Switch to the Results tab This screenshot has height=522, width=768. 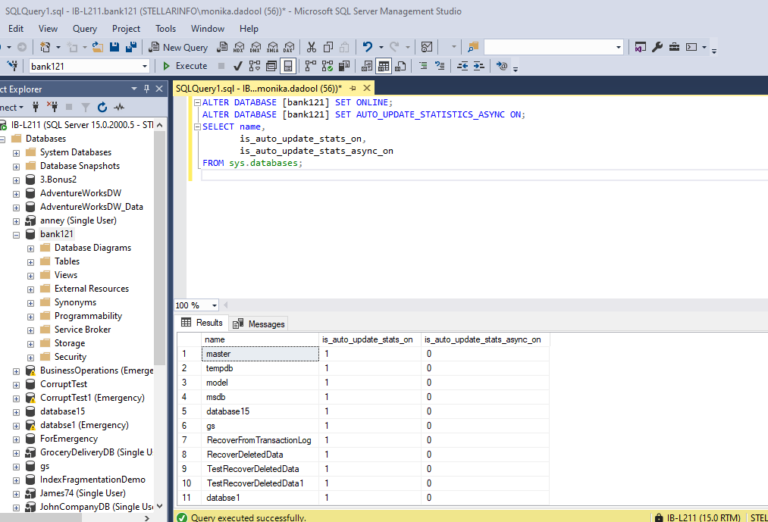click(x=202, y=323)
